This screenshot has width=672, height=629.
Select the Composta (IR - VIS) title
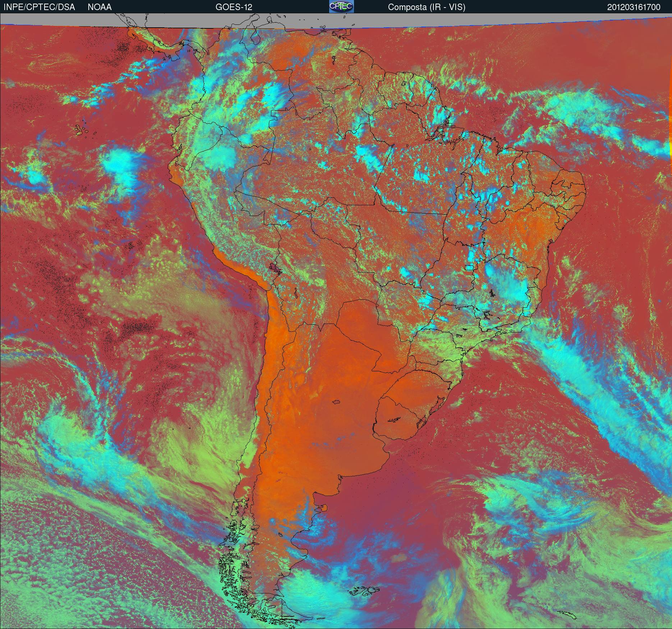[x=427, y=7]
